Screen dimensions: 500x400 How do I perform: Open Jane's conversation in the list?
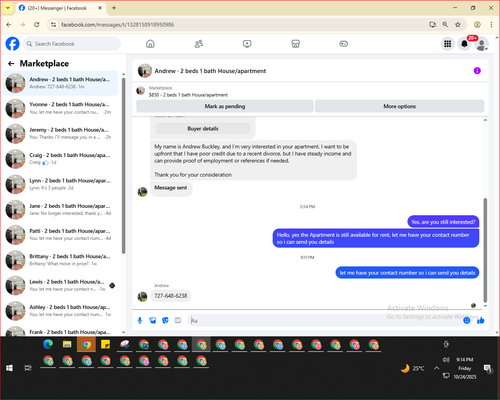(x=61, y=209)
